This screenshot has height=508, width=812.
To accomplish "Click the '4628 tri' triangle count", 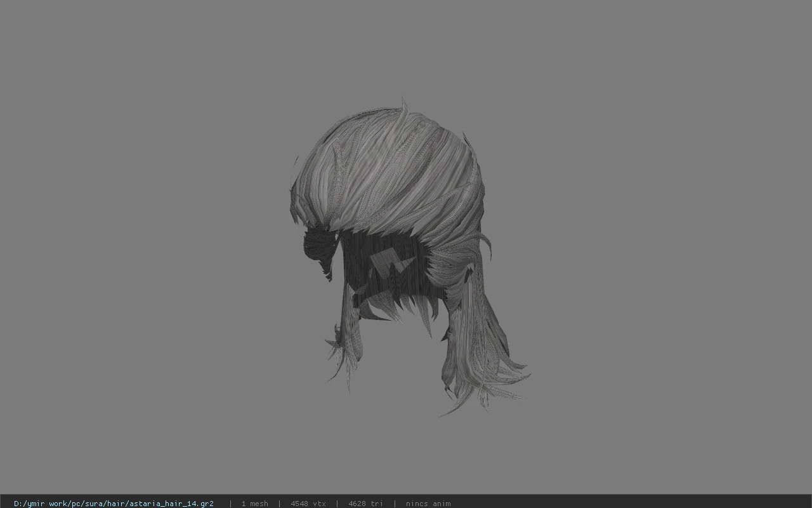I will coord(365,504).
